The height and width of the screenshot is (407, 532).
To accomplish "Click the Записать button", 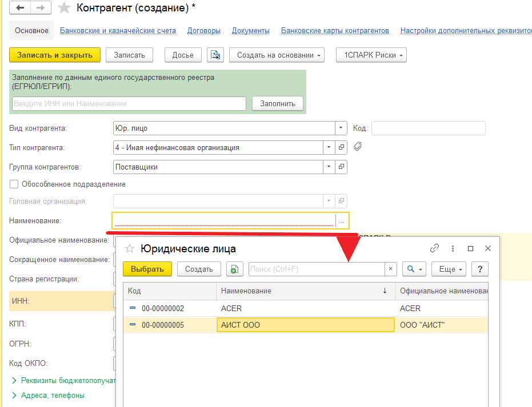I will (x=129, y=55).
